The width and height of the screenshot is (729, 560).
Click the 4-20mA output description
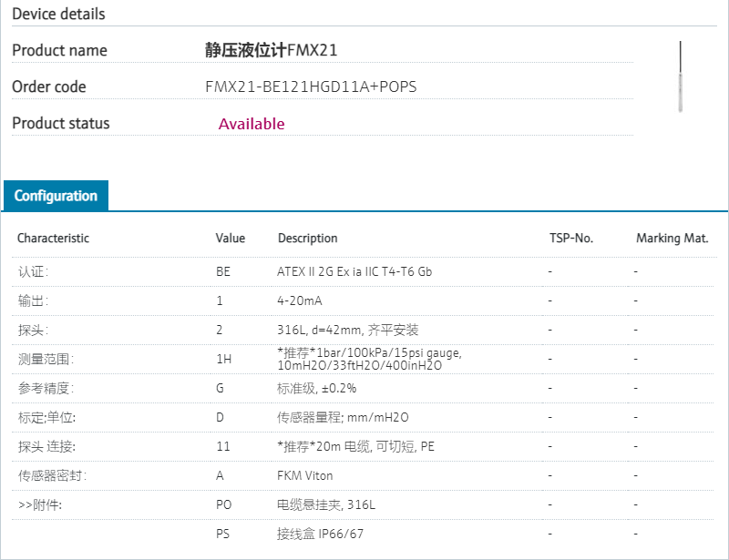click(x=300, y=300)
